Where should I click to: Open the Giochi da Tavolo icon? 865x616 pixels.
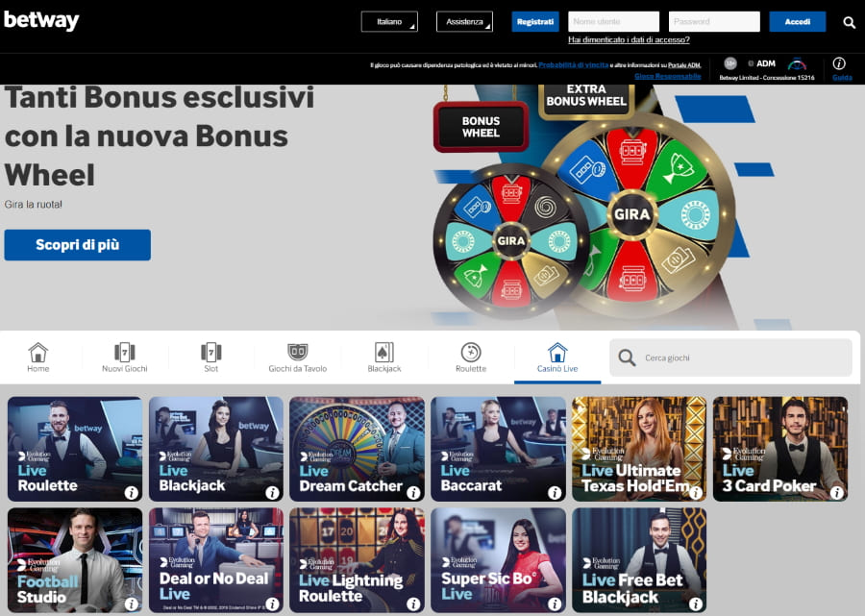(x=297, y=352)
